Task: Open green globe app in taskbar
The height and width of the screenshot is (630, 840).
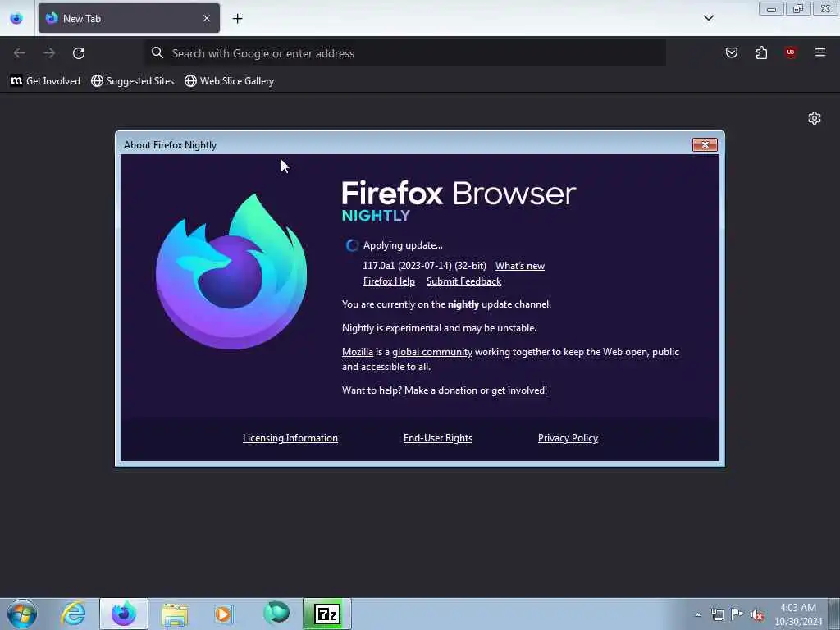Action: tap(276, 614)
